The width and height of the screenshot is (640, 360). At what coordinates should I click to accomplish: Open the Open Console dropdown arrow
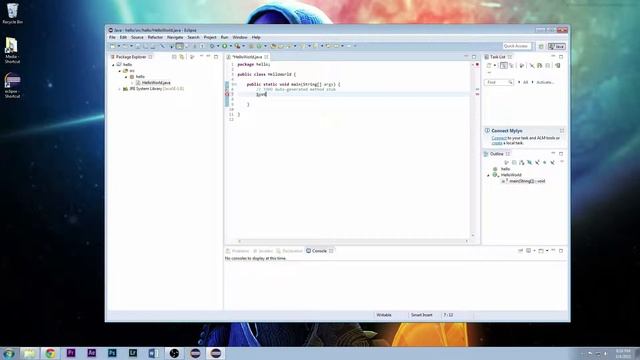pos(547,251)
